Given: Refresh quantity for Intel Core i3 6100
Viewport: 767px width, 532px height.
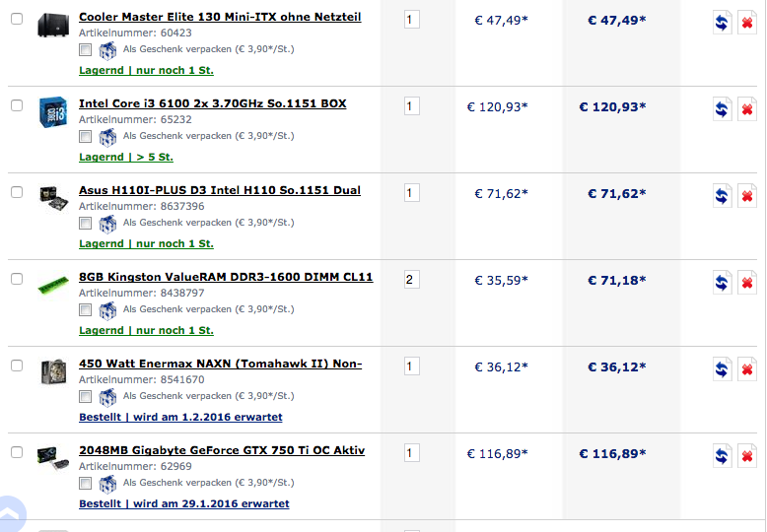Looking at the screenshot, I should pyautogui.click(x=722, y=109).
